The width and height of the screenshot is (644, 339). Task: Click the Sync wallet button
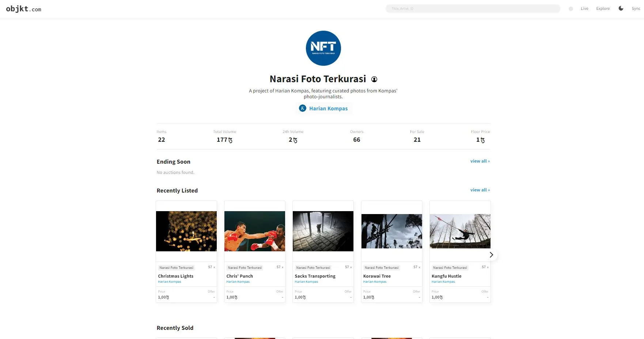point(636,8)
